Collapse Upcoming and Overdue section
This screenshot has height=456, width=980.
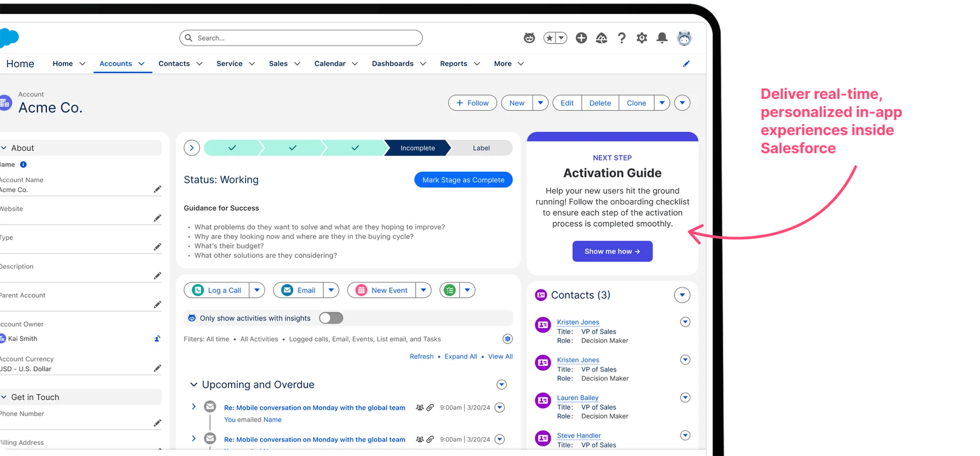(194, 384)
